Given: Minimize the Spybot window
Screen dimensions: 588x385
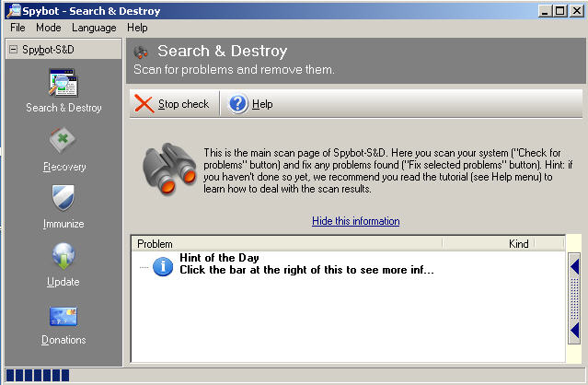Looking at the screenshot, I should (x=545, y=11).
